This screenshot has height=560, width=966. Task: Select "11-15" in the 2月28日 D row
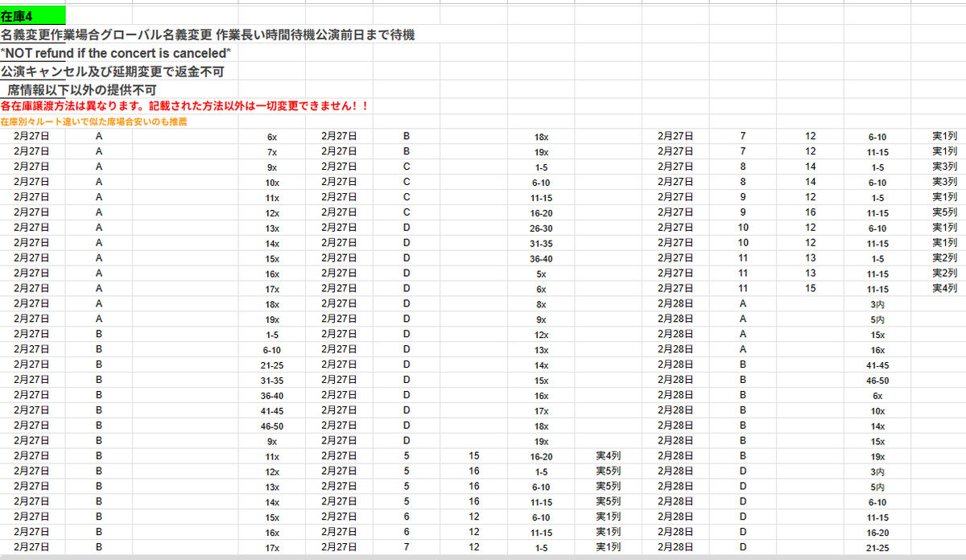877,517
